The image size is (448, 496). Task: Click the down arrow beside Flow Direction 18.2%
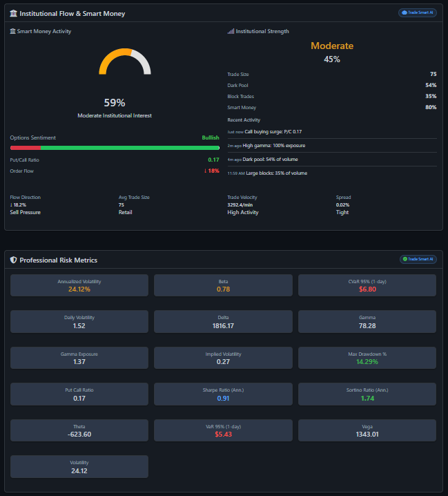pyautogui.click(x=11, y=204)
